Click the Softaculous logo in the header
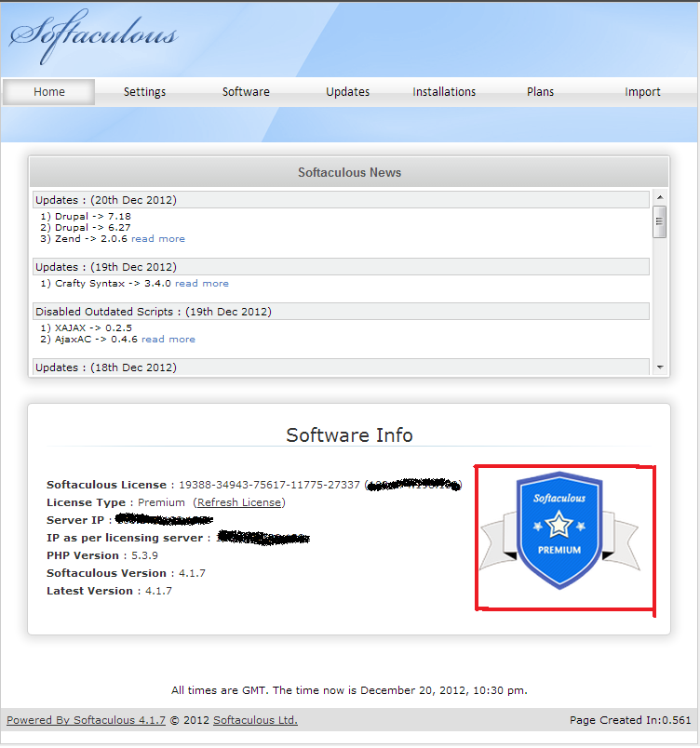This screenshot has width=700, height=748. coord(93,36)
